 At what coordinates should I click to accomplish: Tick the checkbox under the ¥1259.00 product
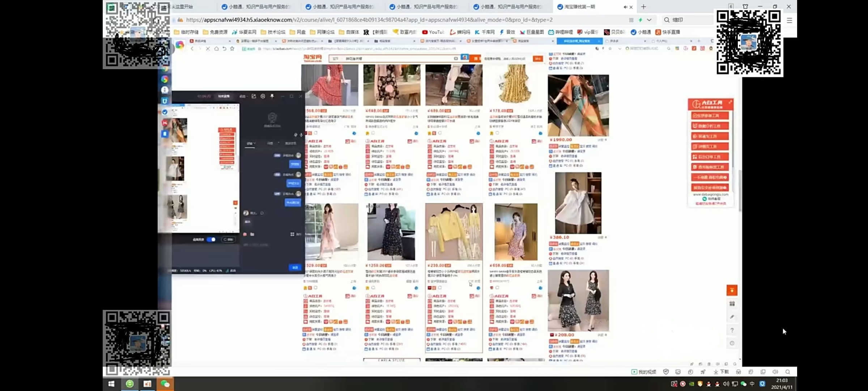pyautogui.click(x=373, y=288)
